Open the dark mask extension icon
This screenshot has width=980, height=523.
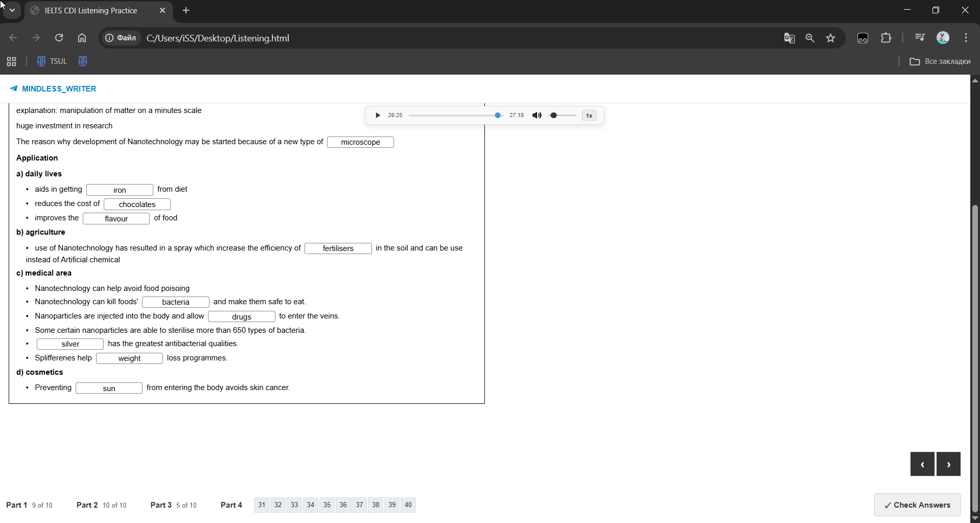863,38
